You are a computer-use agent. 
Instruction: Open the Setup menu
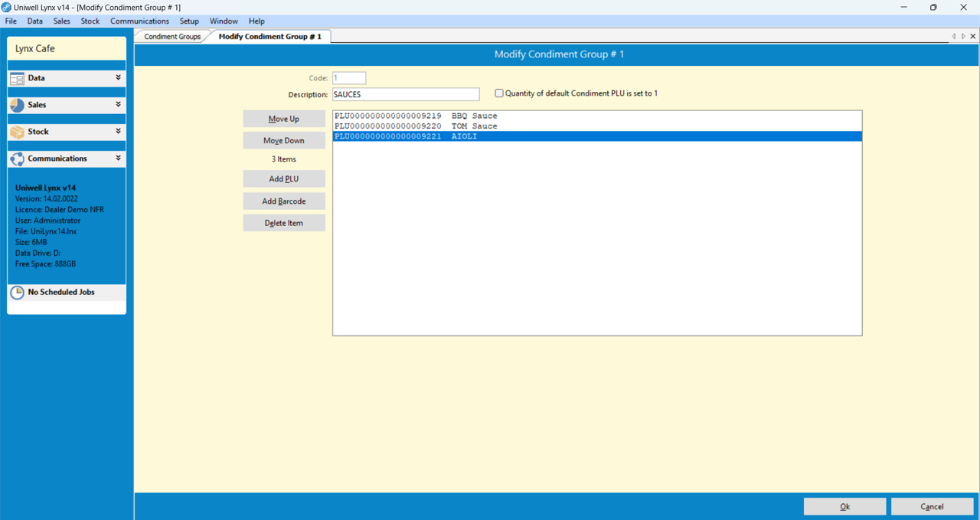tap(189, 21)
